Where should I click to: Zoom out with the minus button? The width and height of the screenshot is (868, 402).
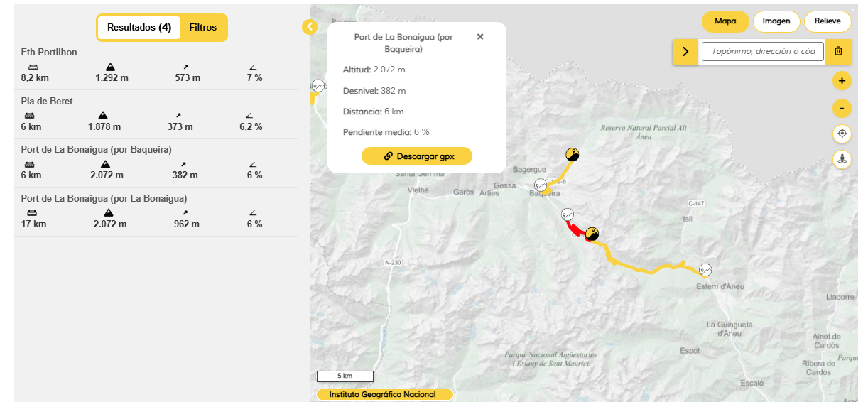pyautogui.click(x=842, y=108)
